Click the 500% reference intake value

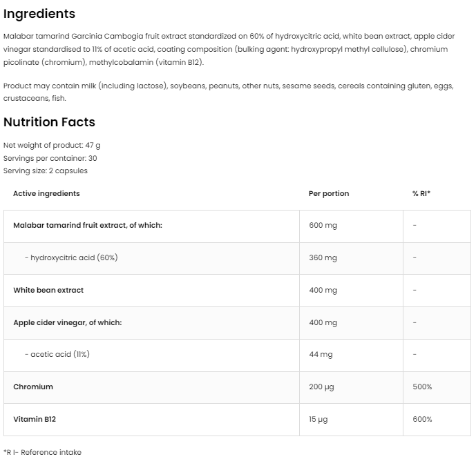click(422, 387)
